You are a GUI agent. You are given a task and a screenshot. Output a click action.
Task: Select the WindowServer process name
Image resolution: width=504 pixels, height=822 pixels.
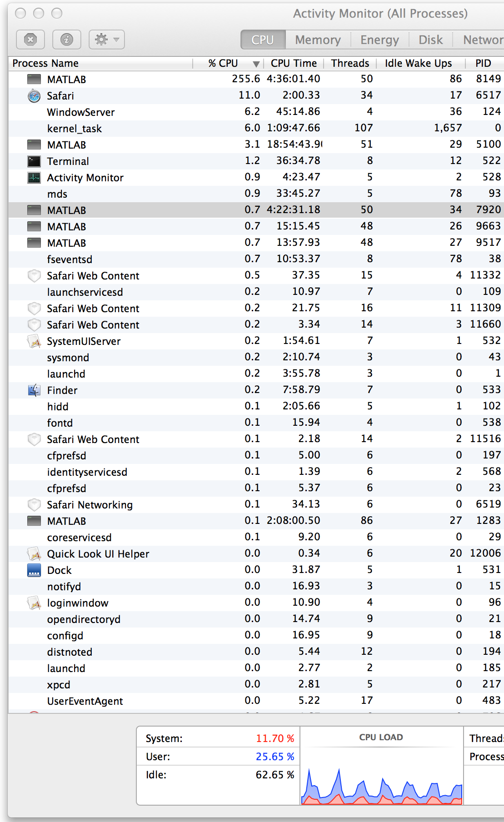pyautogui.click(x=81, y=112)
